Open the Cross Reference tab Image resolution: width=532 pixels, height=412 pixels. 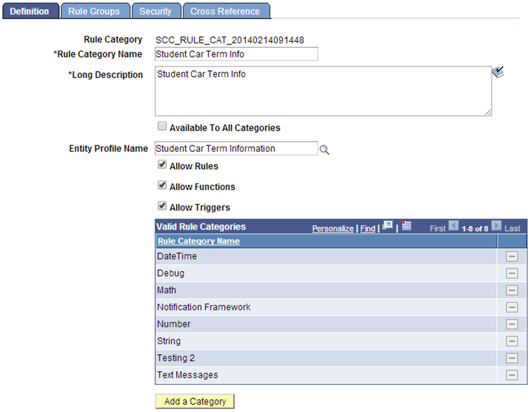point(227,10)
